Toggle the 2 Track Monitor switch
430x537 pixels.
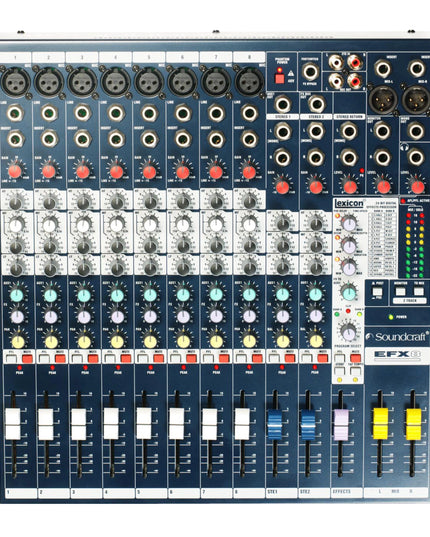point(400,291)
